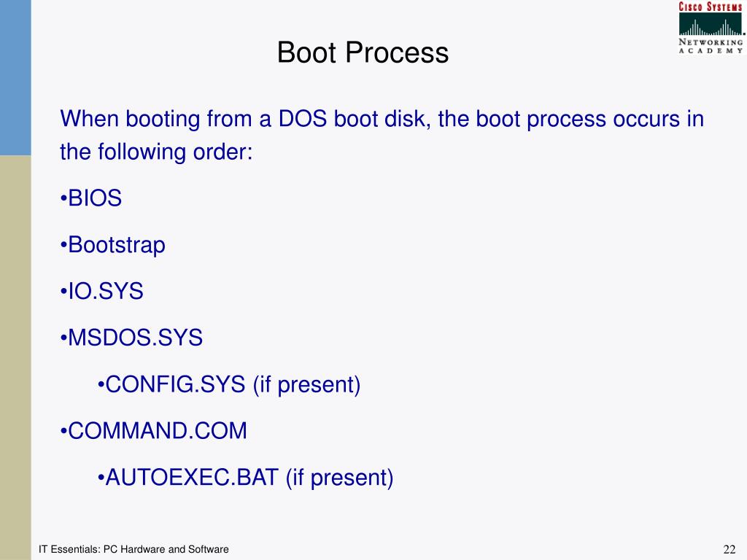Select the Boot Process slide title
747x560 pixels.
pos(363,52)
